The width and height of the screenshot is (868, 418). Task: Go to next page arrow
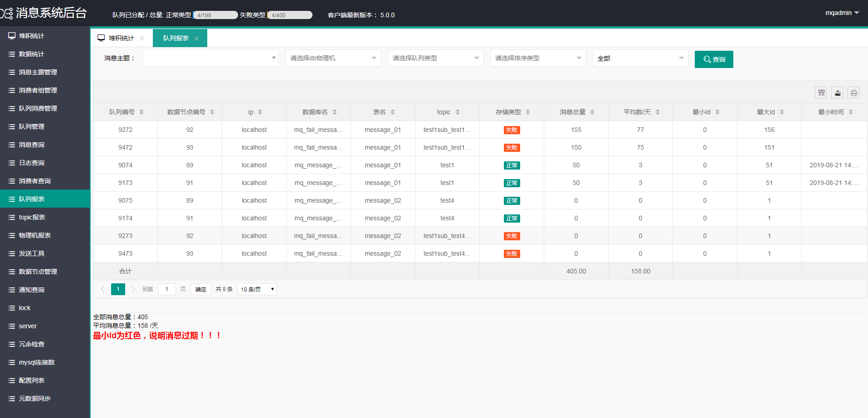click(133, 289)
